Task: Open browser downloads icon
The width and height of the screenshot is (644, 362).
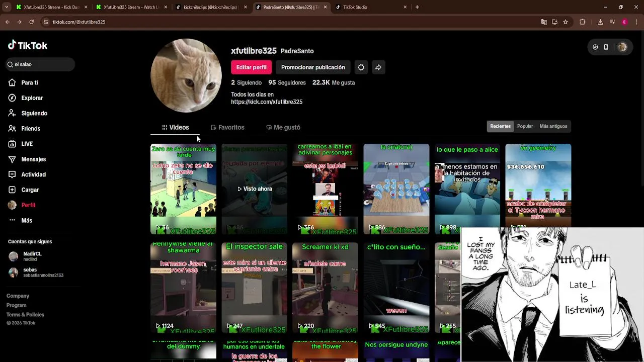Action: 600,22
